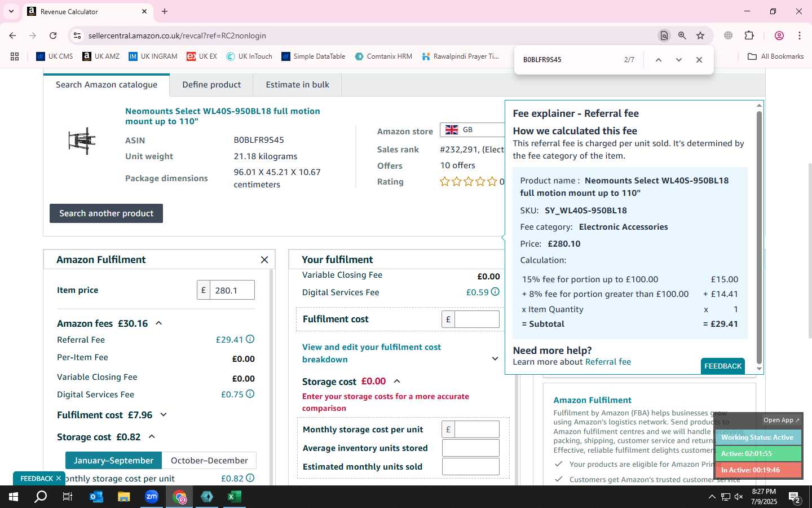Open the UK INGRAM bookmark
The height and width of the screenshot is (508, 812).
[x=153, y=56]
